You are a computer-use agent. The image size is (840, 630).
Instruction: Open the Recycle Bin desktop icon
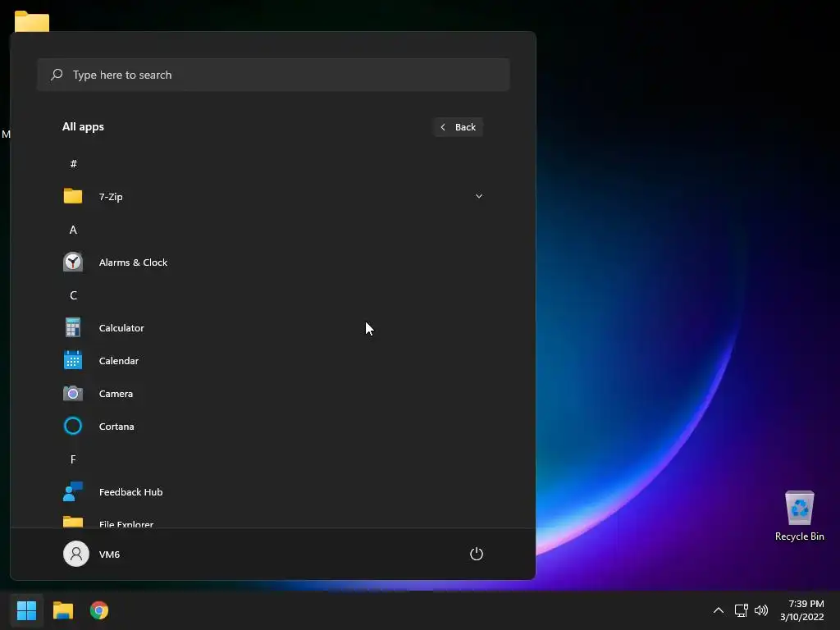[x=799, y=508]
